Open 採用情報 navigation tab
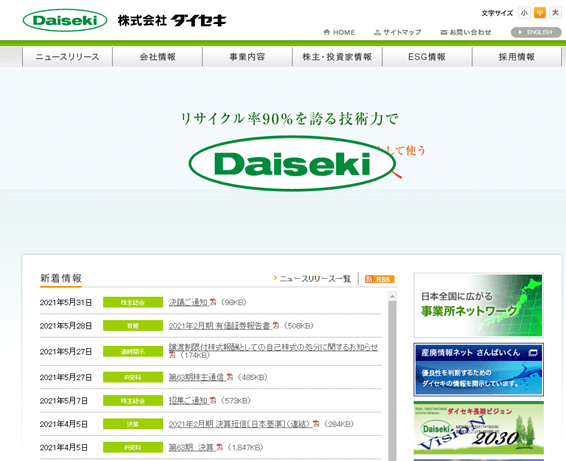 (x=517, y=57)
